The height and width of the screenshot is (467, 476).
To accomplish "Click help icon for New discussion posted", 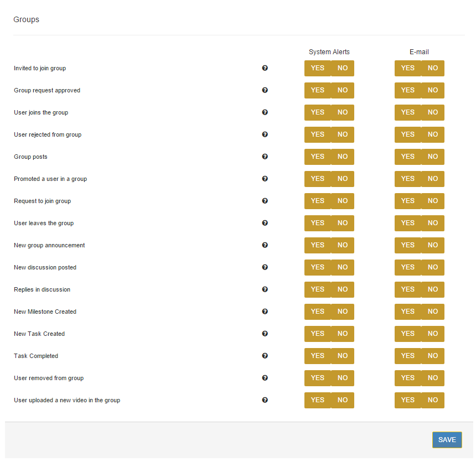I will pos(265,267).
